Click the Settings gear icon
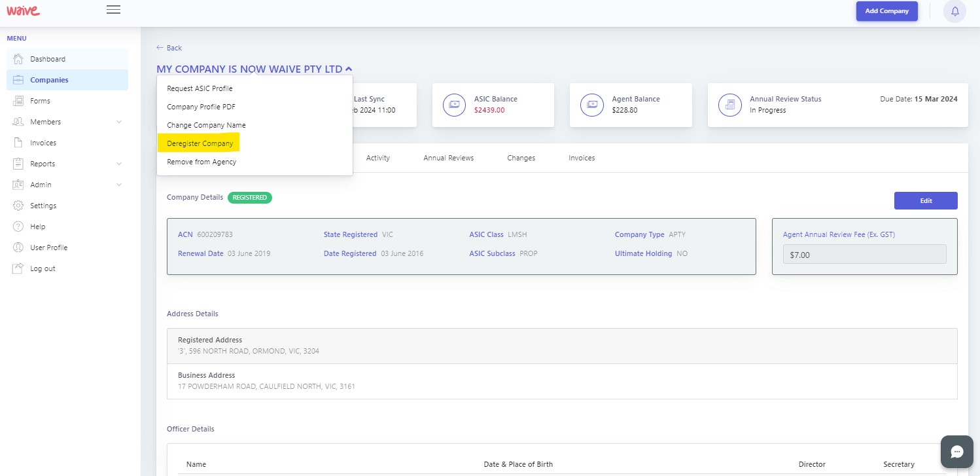980x476 pixels. pyautogui.click(x=18, y=206)
